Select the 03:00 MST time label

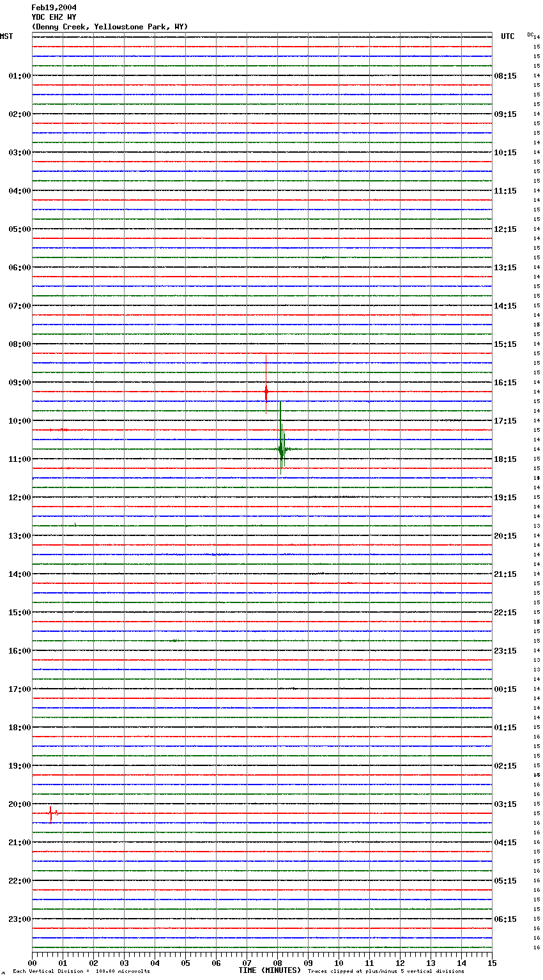[x=19, y=153]
